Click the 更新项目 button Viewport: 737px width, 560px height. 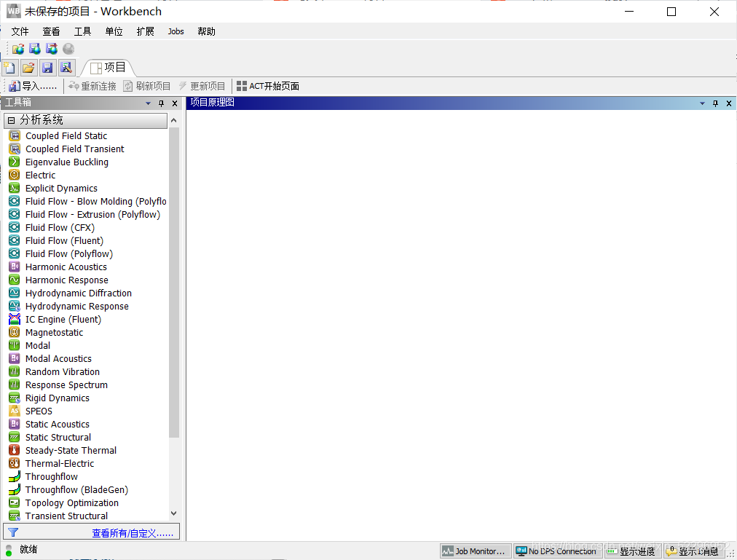tap(202, 86)
